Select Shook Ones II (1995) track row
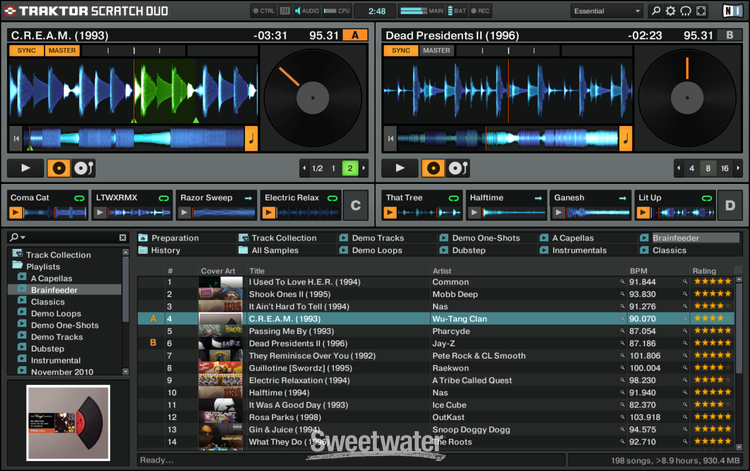Image resolution: width=750 pixels, height=471 pixels. pyautogui.click(x=435, y=294)
